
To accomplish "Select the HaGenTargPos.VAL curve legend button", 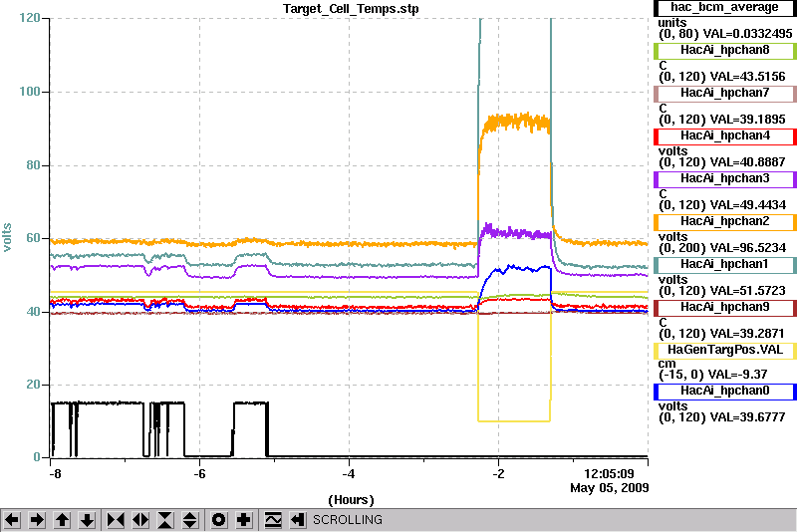I will (725, 350).
